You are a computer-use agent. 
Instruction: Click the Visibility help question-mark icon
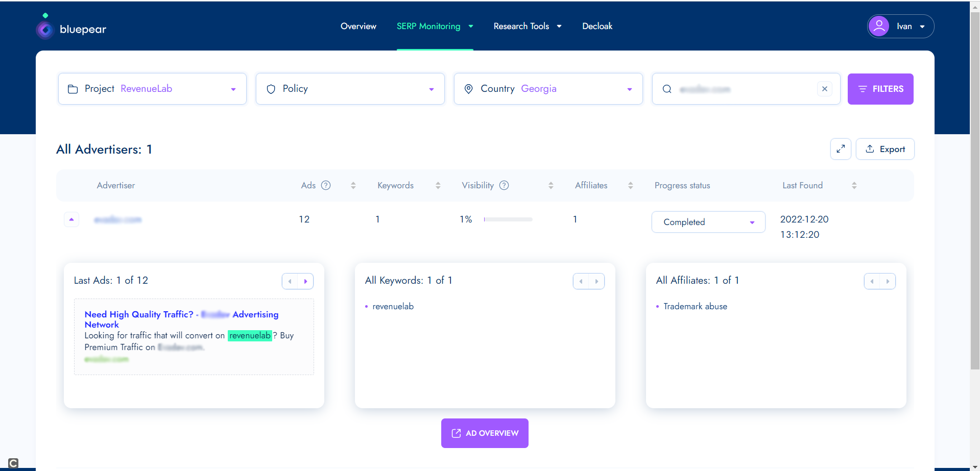point(504,185)
